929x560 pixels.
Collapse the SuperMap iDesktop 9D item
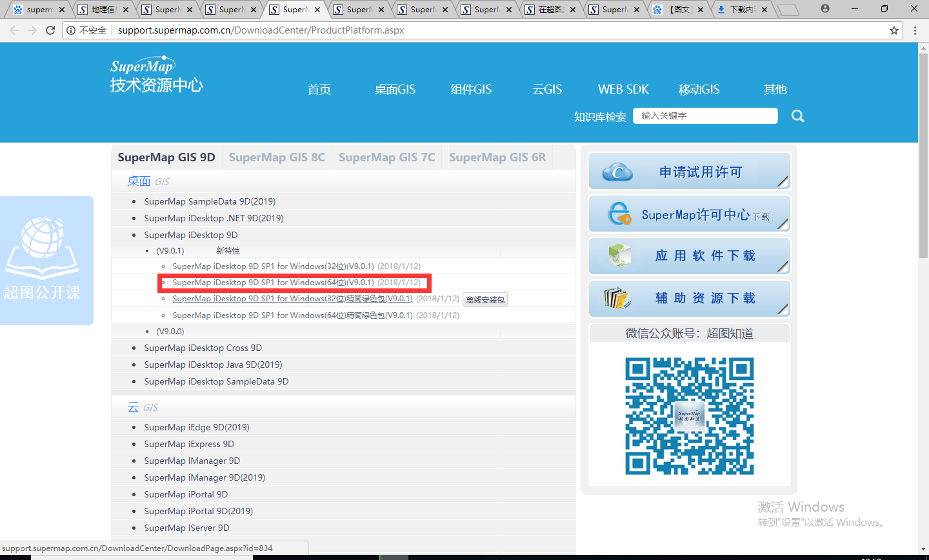click(x=191, y=235)
